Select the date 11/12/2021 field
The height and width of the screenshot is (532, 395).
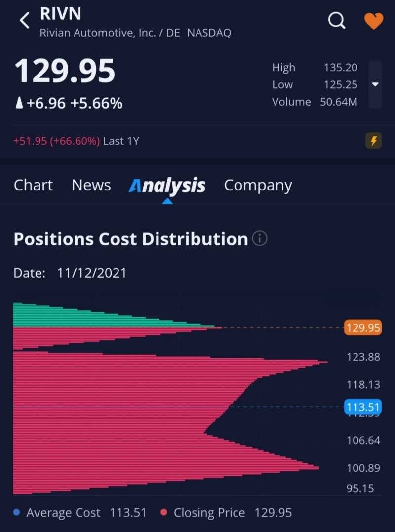pyautogui.click(x=91, y=273)
